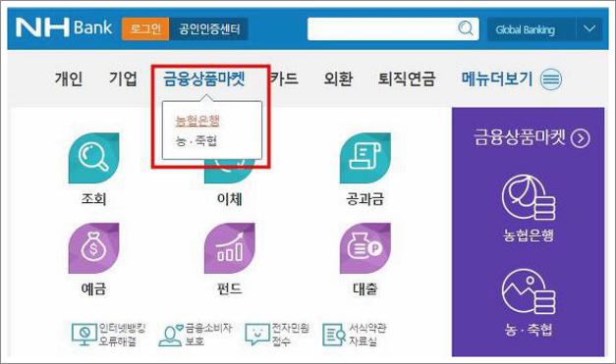Open the 금융상품마켓 menu tab
Screen dimensions: 616x364
point(204,78)
